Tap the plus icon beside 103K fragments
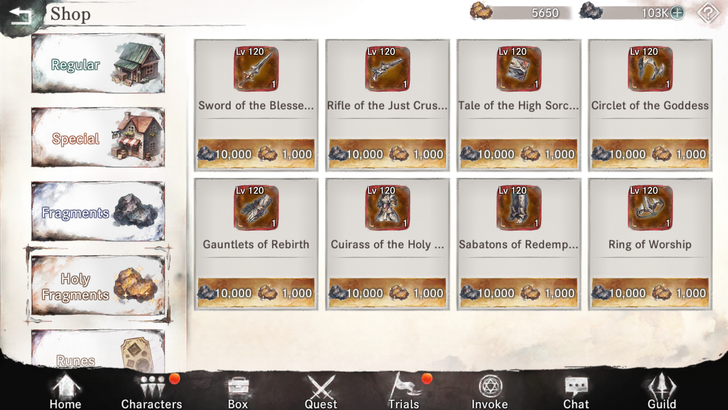The height and width of the screenshot is (410, 728). coord(677,13)
